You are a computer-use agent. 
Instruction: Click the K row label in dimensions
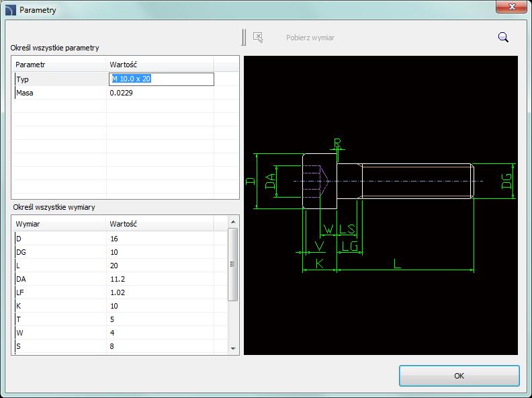pos(19,306)
